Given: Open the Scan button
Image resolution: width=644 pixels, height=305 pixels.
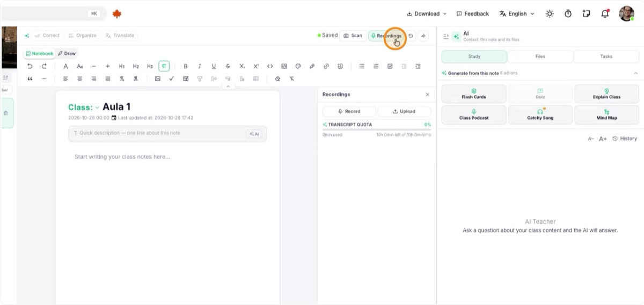Looking at the screenshot, I should [x=353, y=35].
